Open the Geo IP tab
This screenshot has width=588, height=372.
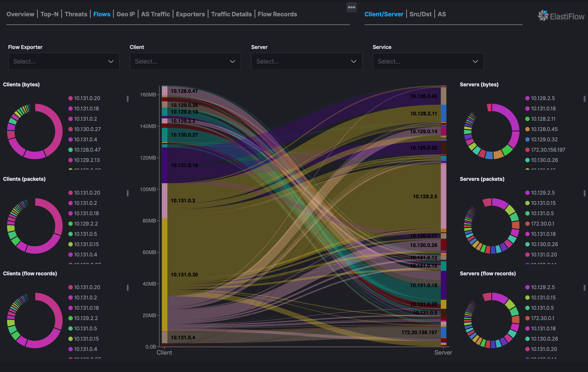(126, 14)
